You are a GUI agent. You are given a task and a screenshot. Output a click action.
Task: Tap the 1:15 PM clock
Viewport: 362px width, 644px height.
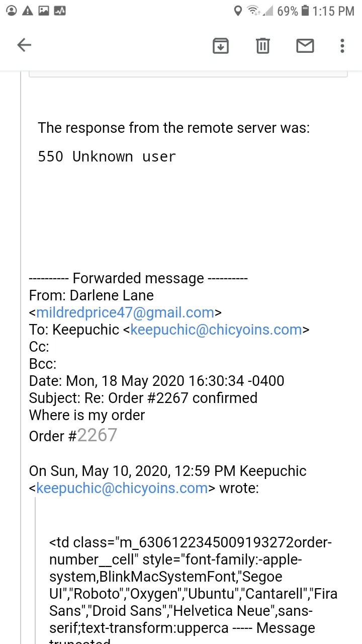pos(333,11)
